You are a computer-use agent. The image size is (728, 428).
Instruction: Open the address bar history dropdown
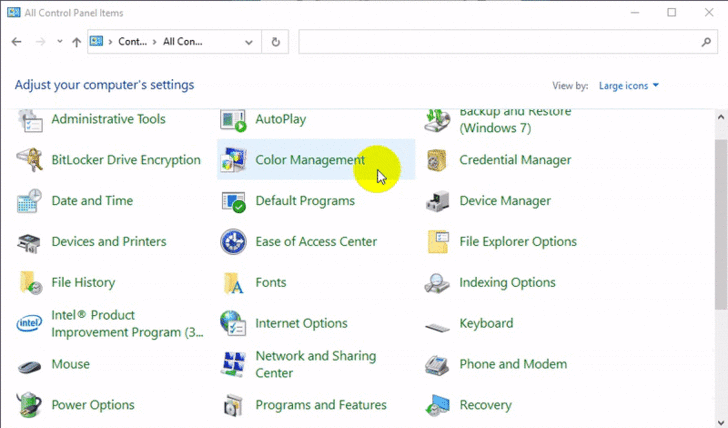coord(249,42)
